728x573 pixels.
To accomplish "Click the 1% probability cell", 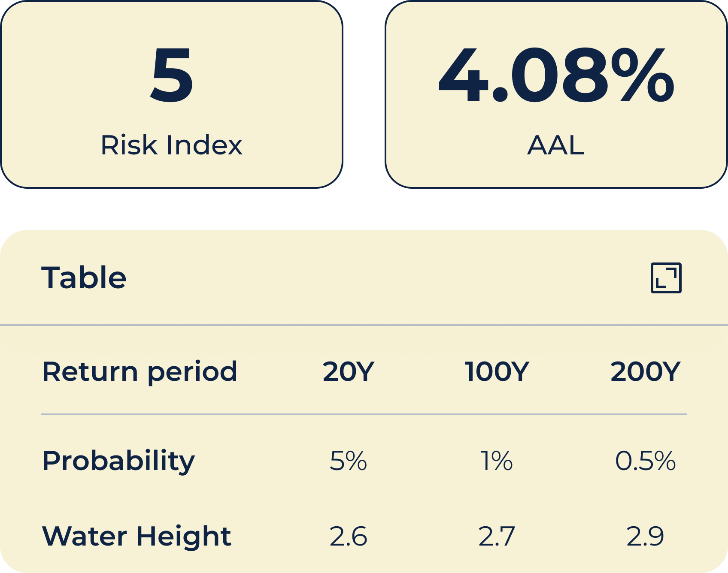I will click(x=497, y=461).
